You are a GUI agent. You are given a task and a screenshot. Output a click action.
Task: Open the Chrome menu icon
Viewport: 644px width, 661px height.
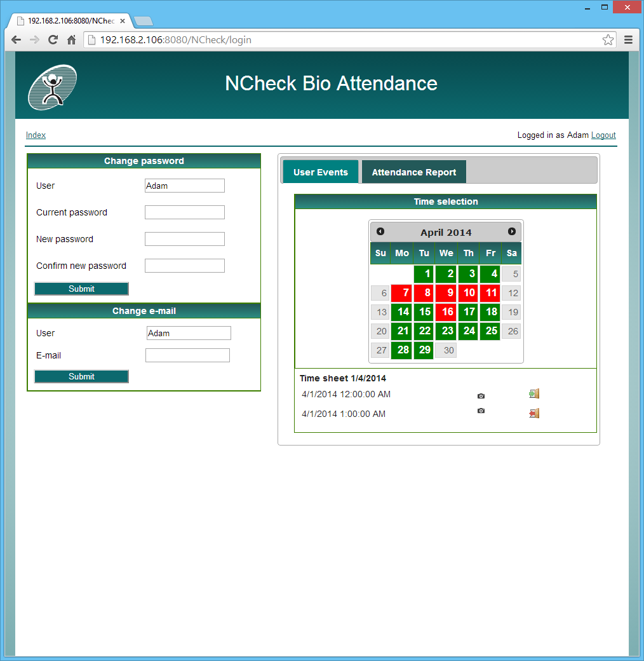(628, 39)
